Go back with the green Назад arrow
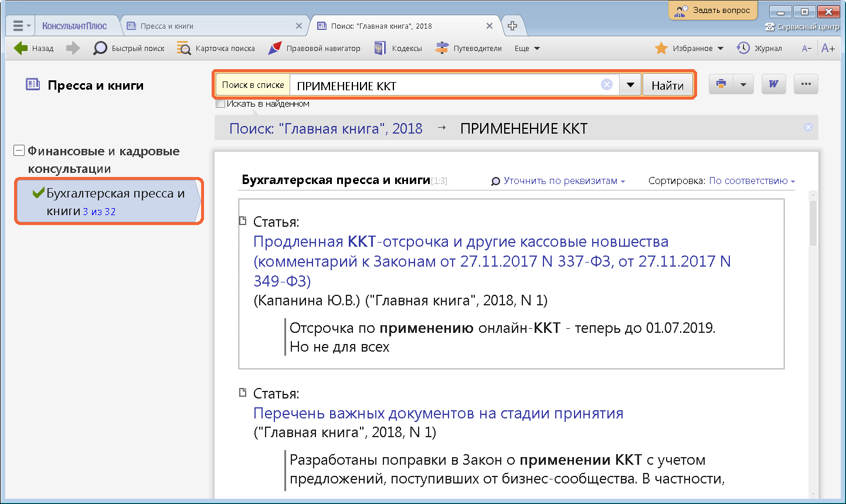Viewport: 846px width, 504px height. (33, 49)
